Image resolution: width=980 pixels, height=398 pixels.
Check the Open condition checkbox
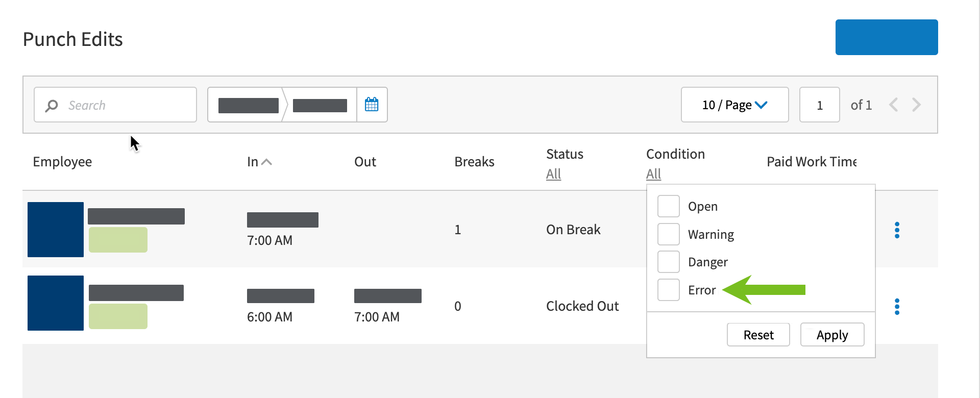pos(668,206)
